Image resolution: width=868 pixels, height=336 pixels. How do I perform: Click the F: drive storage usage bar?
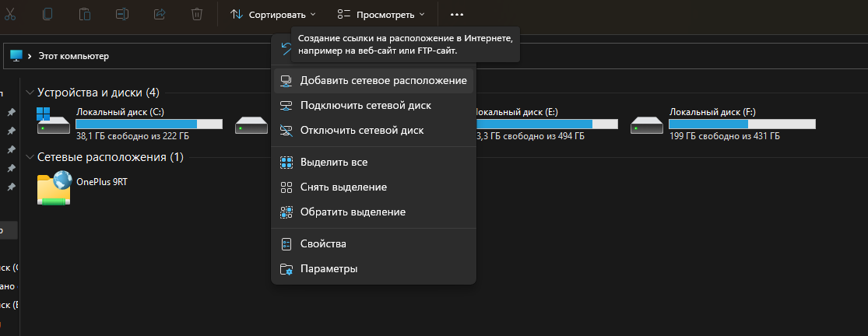(x=742, y=124)
